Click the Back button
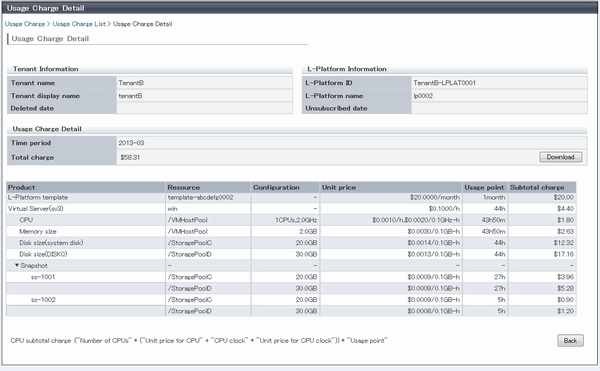Viewport: 600px width, 371px height. (570, 340)
